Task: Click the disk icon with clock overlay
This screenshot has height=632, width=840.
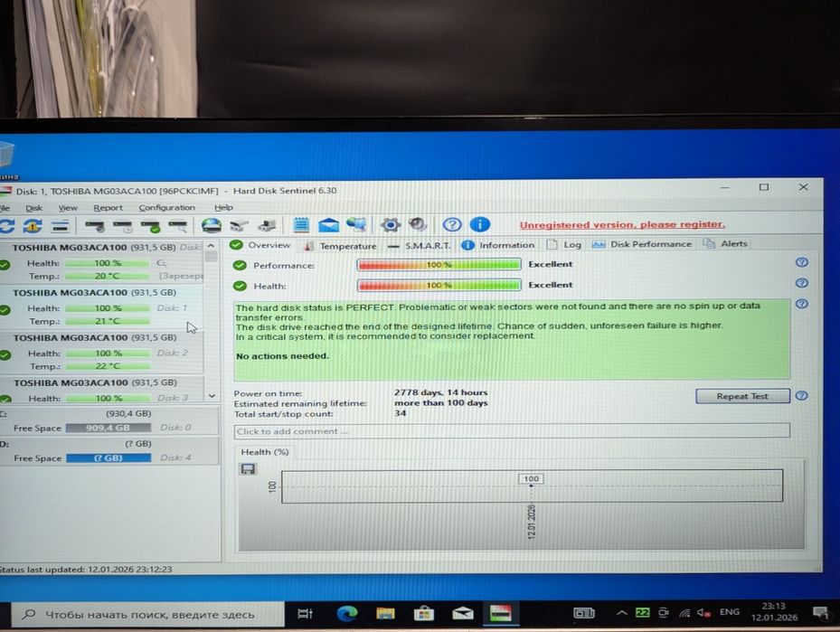Action: pos(123,227)
